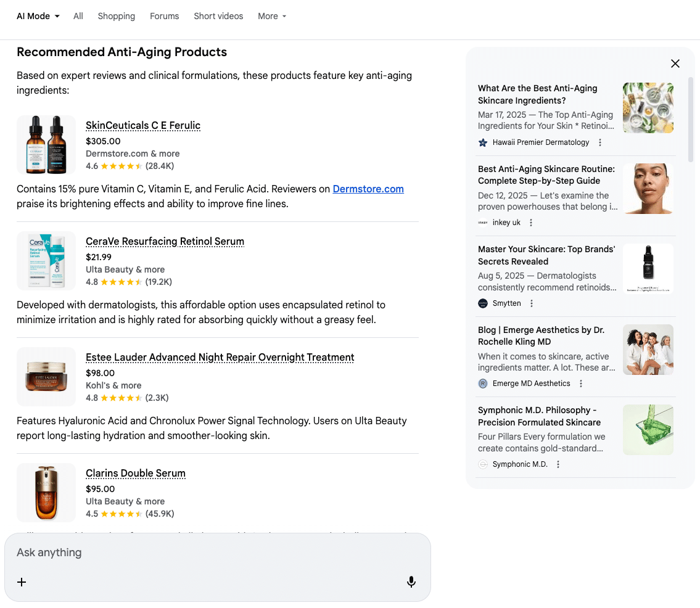Open options for Symphonic M.D. source

558,464
